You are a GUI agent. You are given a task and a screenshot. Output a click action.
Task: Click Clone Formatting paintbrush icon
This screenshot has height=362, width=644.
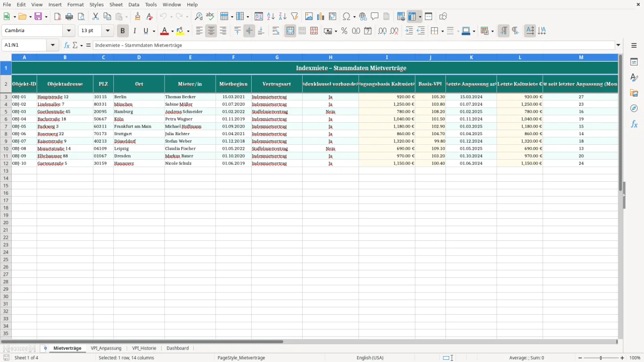point(138,17)
